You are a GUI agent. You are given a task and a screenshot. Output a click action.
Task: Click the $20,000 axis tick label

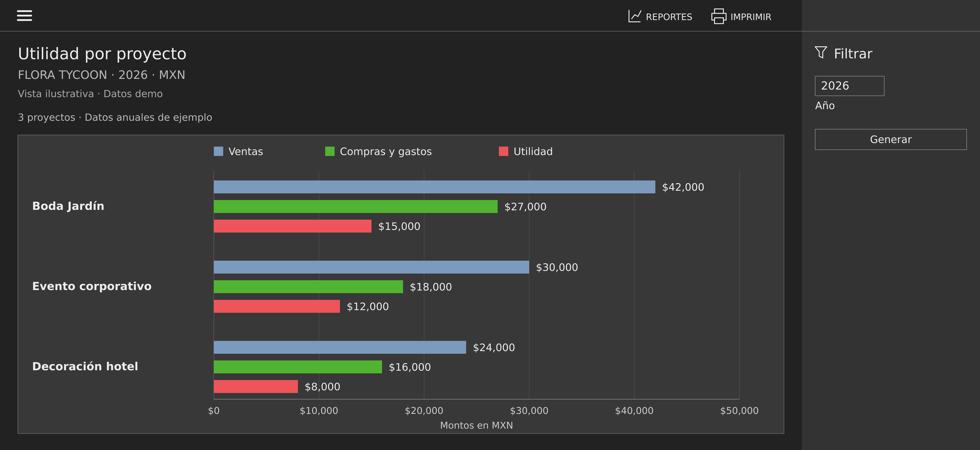pos(424,411)
